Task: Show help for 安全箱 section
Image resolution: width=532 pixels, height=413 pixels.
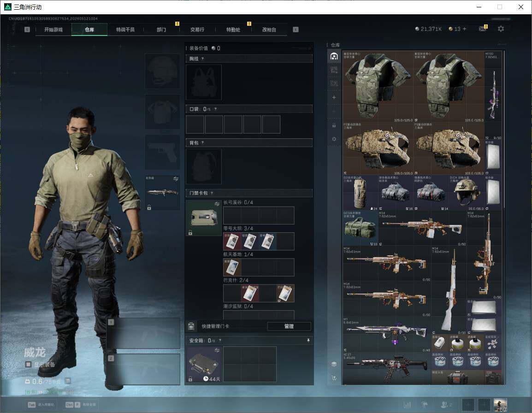Action: pos(219,340)
